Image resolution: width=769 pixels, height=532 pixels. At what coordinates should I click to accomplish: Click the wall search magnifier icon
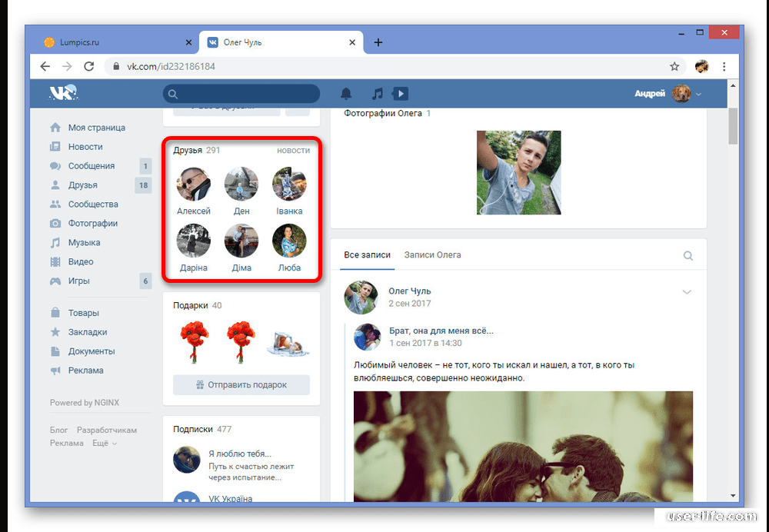[688, 255]
